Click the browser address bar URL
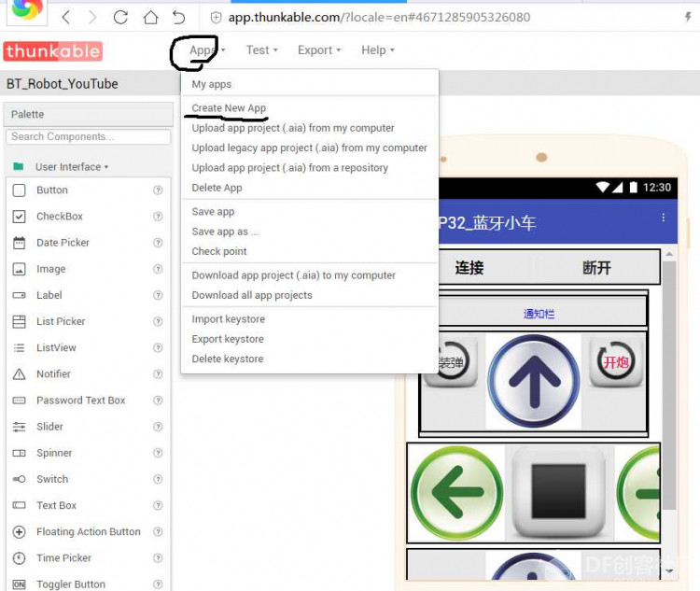This screenshot has width=700, height=591. tap(379, 18)
